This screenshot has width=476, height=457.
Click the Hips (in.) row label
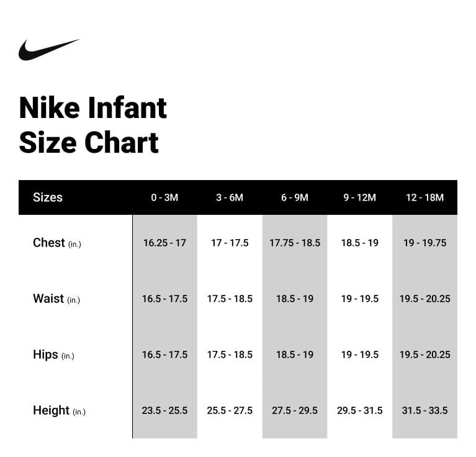point(54,355)
